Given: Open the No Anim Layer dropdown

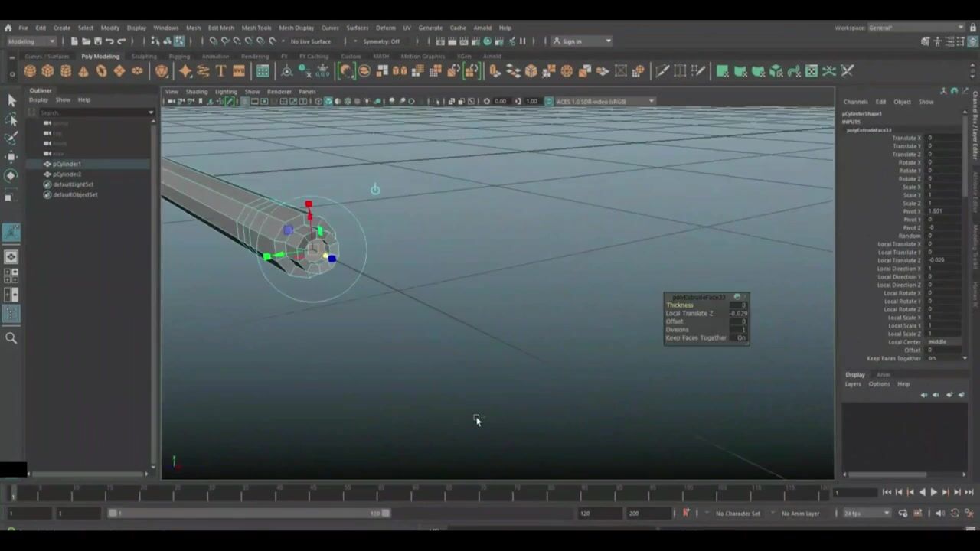Looking at the screenshot, I should (x=802, y=513).
